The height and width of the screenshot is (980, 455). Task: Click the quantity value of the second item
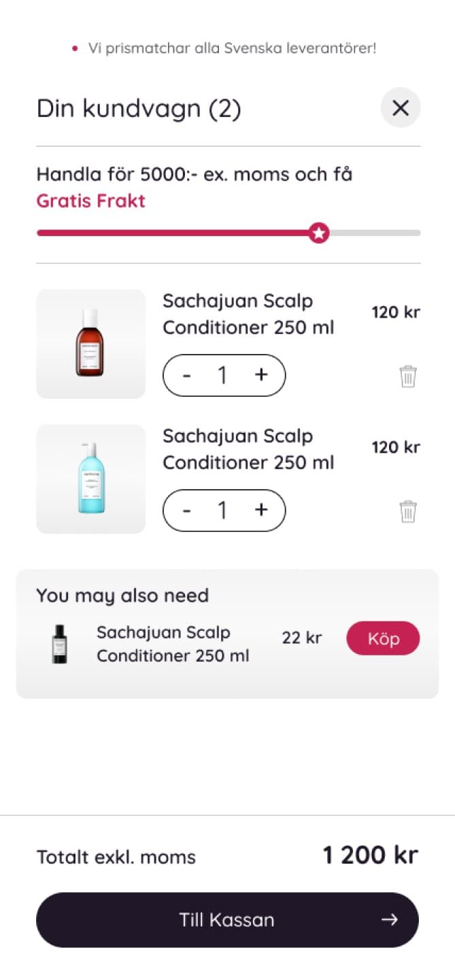(x=222, y=510)
